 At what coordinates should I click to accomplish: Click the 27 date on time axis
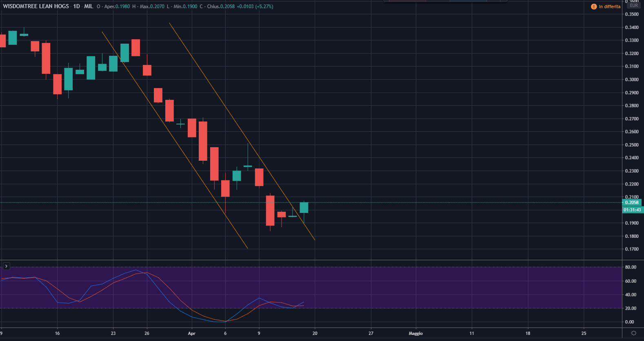point(371,333)
